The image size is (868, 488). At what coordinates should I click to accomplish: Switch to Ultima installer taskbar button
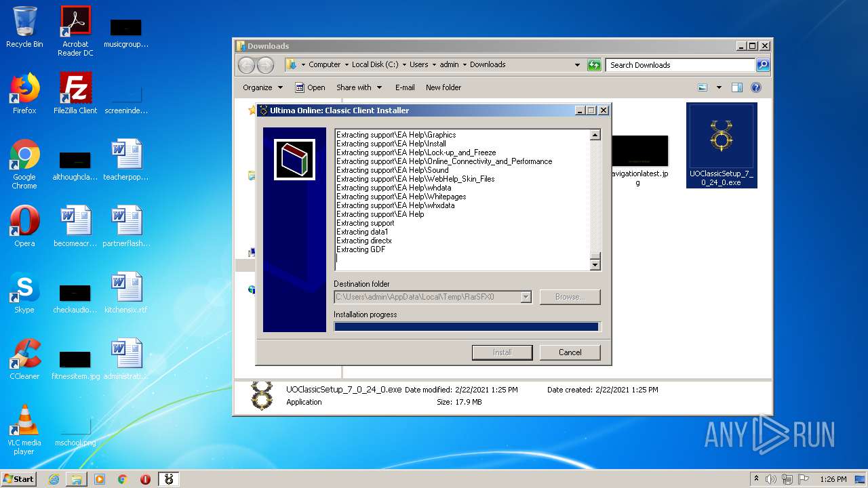pos(169,479)
